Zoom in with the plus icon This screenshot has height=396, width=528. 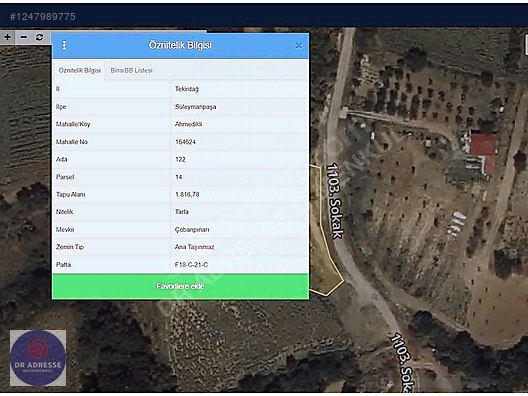[x=7, y=37]
